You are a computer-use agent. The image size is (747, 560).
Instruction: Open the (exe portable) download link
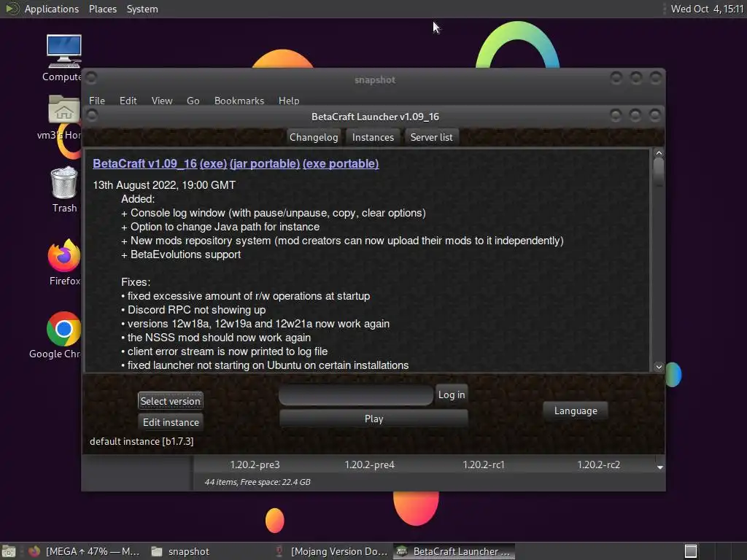[x=341, y=164]
